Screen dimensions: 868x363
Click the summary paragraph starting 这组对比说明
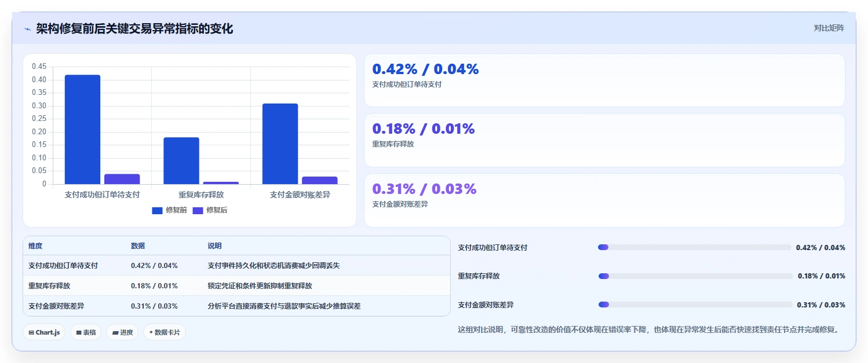648,330
